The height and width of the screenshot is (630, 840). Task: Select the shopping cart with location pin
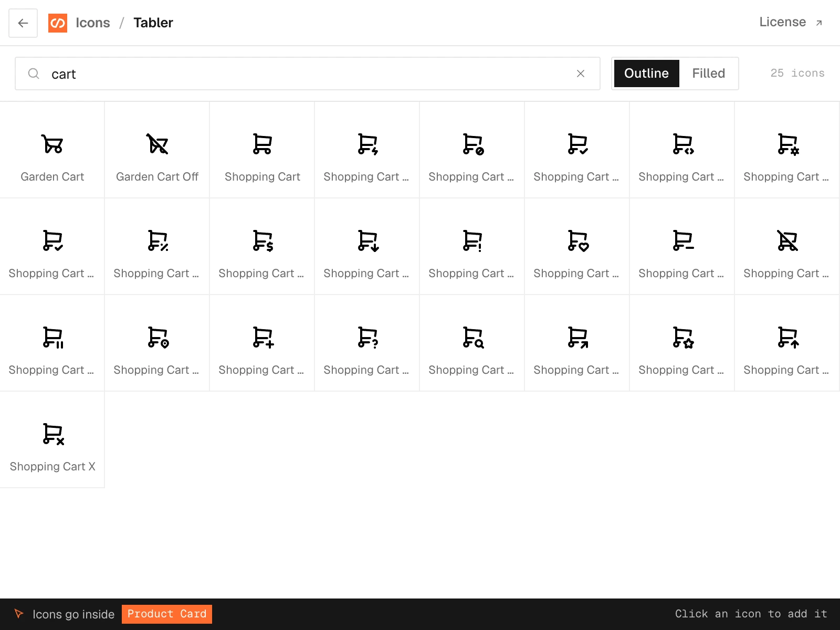coord(157,343)
